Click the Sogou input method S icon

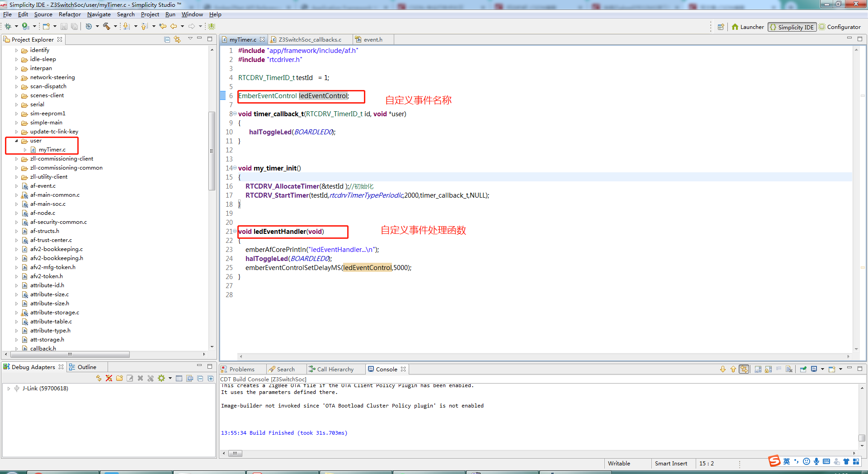(774, 461)
